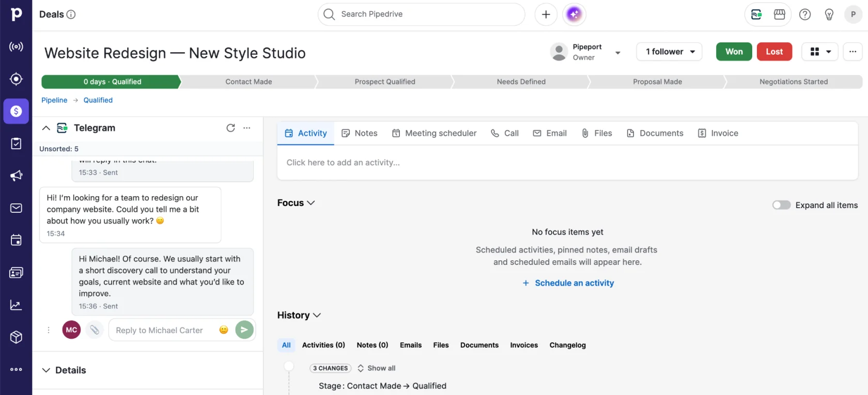Image resolution: width=868 pixels, height=395 pixels.
Task: Open Deals dollar icon in sidebar
Action: click(x=16, y=111)
